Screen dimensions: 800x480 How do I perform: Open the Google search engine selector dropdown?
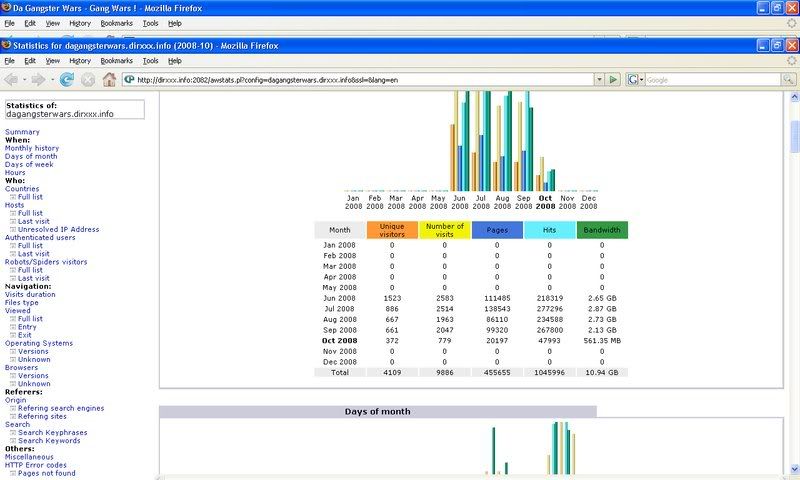[x=638, y=79]
